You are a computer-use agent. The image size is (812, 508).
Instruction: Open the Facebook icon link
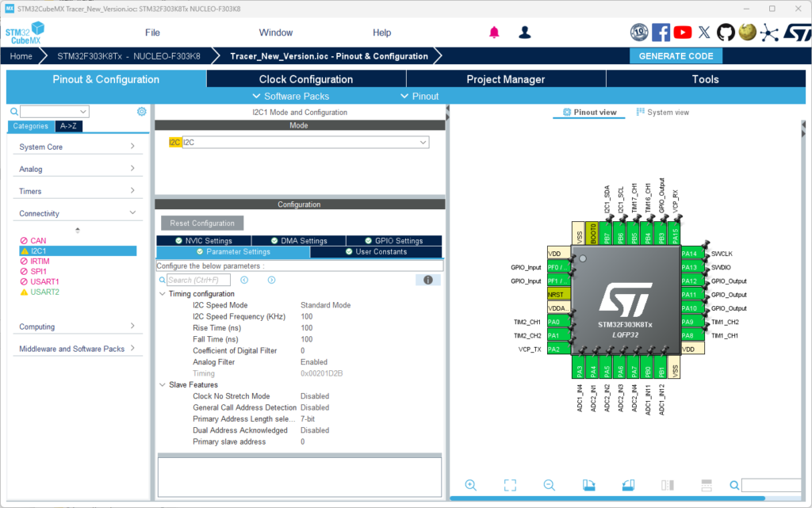tap(661, 32)
